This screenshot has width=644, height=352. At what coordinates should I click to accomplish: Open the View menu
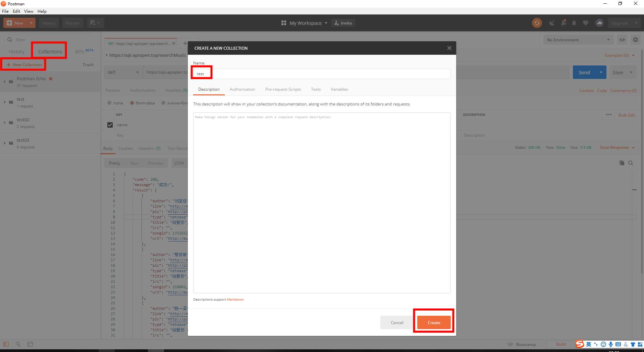(x=29, y=11)
